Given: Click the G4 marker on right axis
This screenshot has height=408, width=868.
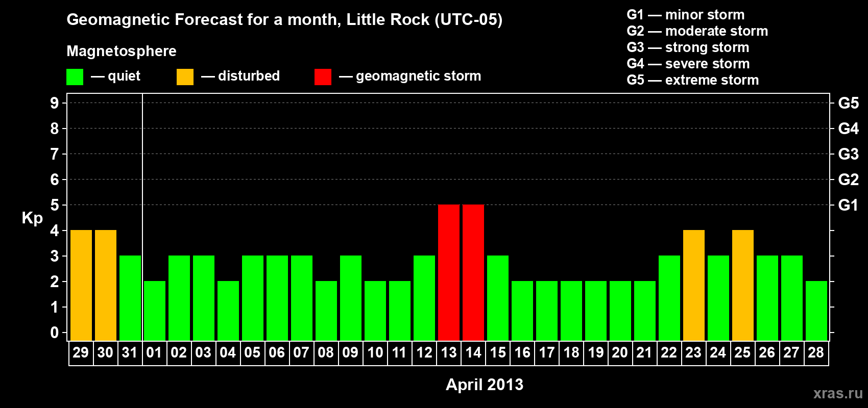Looking at the screenshot, I should click(x=848, y=129).
